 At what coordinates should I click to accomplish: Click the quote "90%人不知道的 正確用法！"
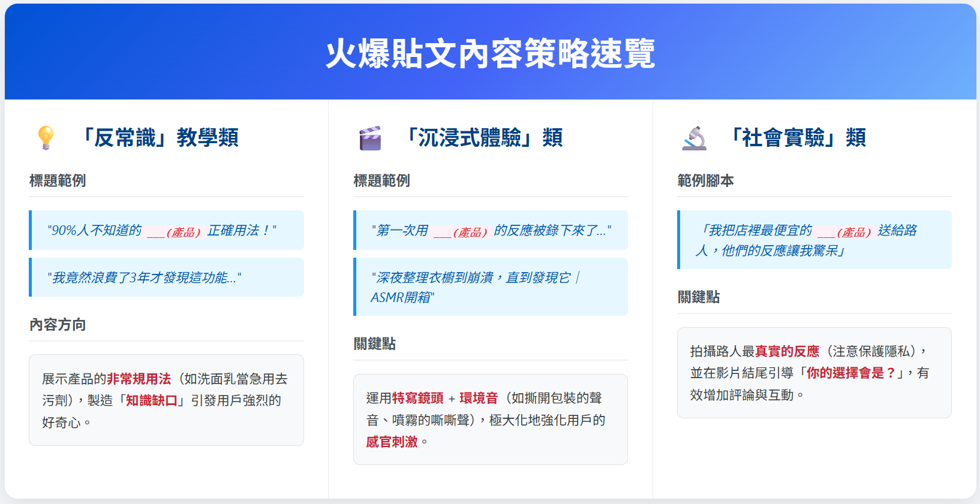tap(167, 230)
